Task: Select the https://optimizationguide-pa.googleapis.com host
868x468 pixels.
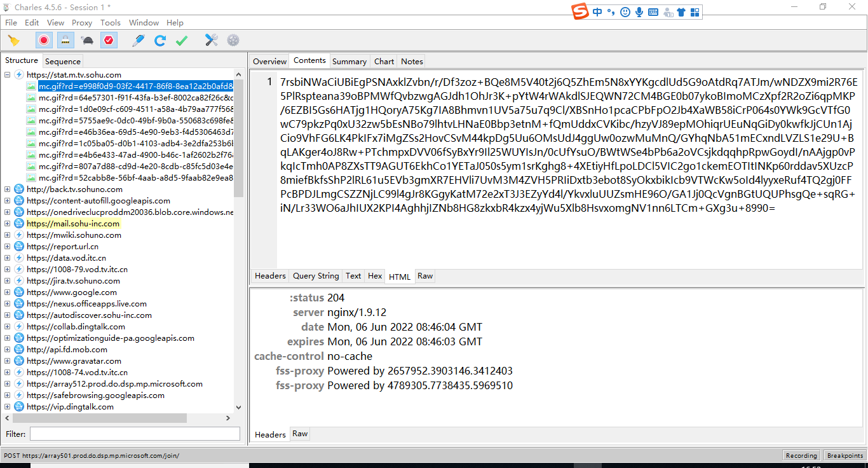Action: click(111, 338)
